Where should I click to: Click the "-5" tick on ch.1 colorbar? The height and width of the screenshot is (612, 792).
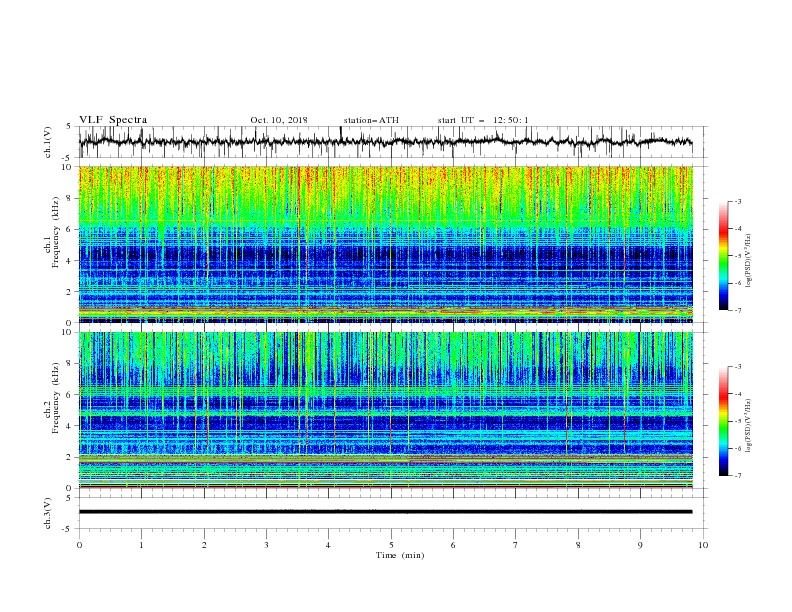[x=738, y=256]
